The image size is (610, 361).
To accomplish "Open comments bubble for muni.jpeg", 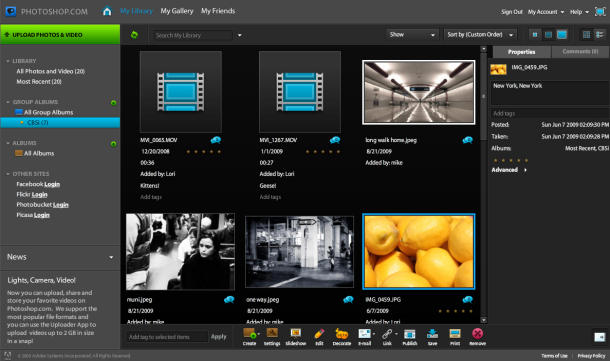I will [x=229, y=300].
